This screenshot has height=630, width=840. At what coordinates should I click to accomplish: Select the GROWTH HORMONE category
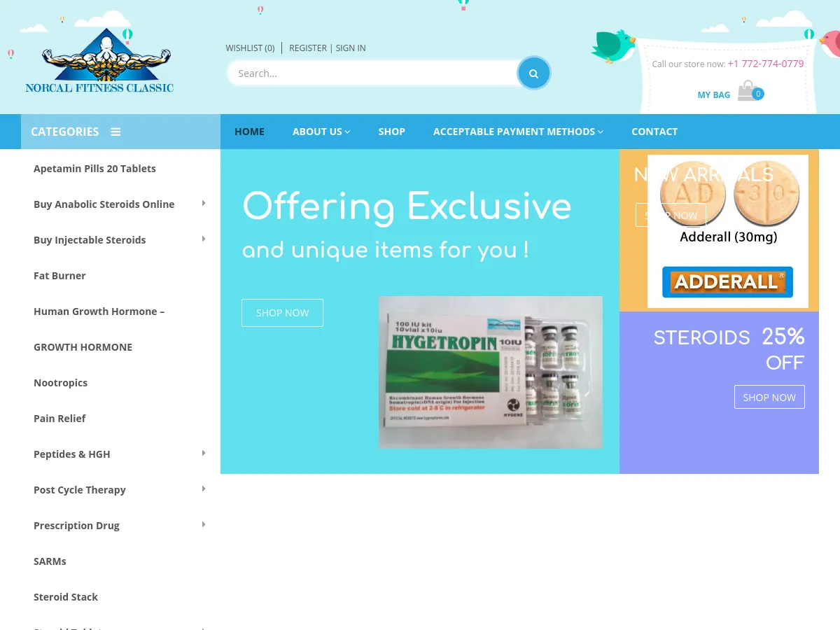(83, 347)
